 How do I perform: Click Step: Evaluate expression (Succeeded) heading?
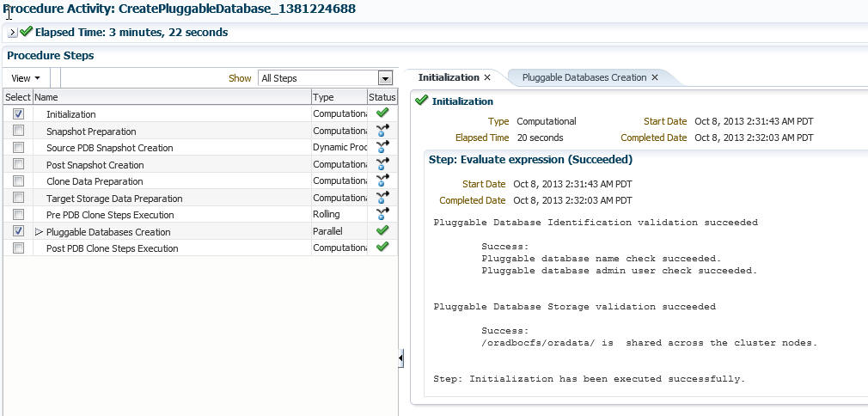pyautogui.click(x=530, y=160)
